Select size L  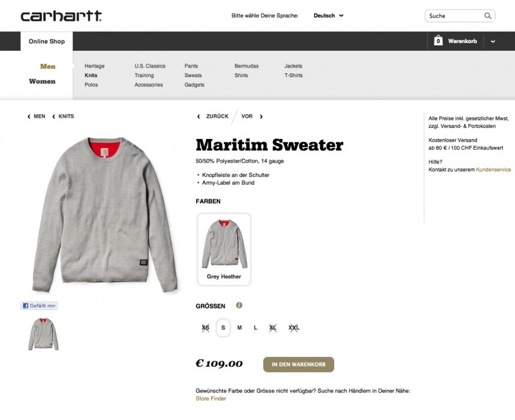[x=256, y=327]
